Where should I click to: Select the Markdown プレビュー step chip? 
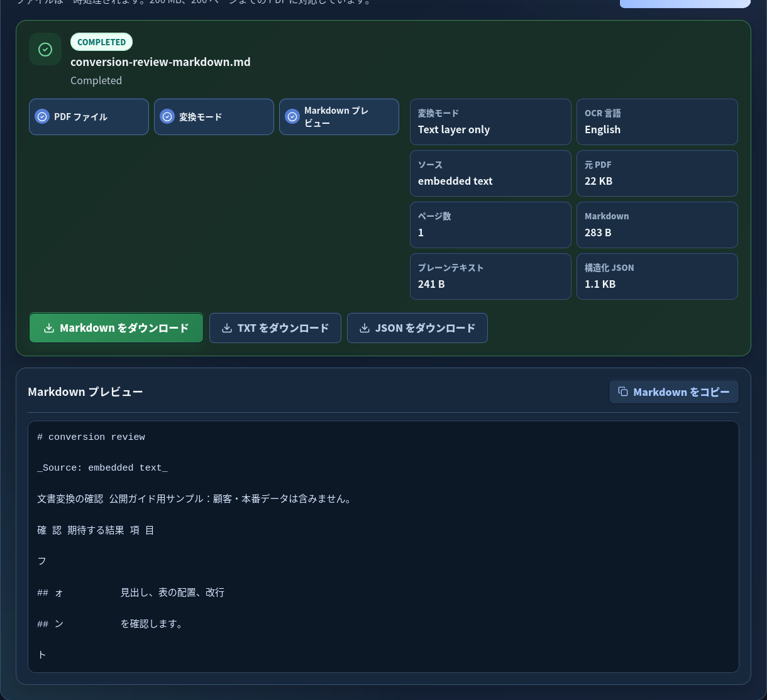pyautogui.click(x=339, y=117)
